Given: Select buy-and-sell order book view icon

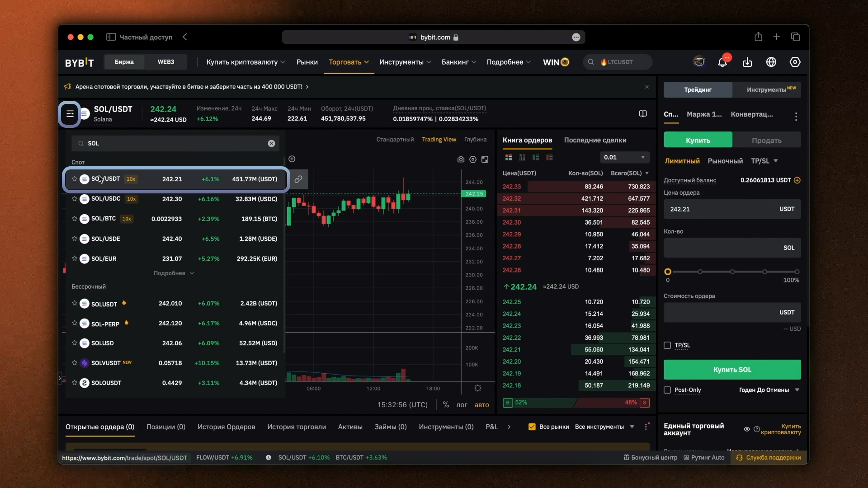Looking at the screenshot, I should coord(509,157).
